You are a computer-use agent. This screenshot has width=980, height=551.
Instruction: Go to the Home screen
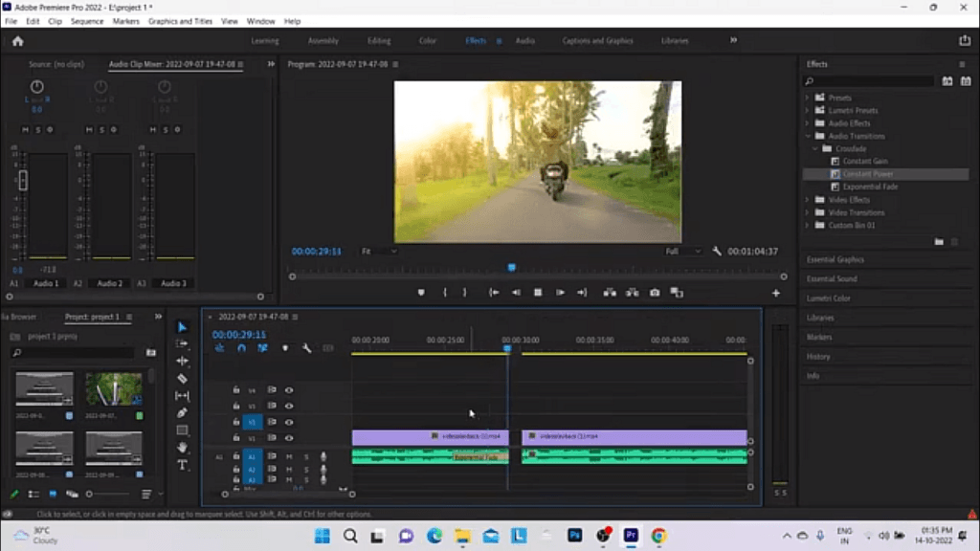coord(17,41)
